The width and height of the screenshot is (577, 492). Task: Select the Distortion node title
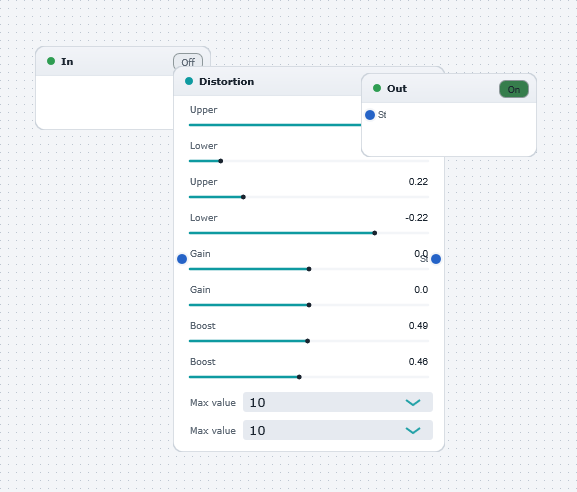click(x=226, y=81)
